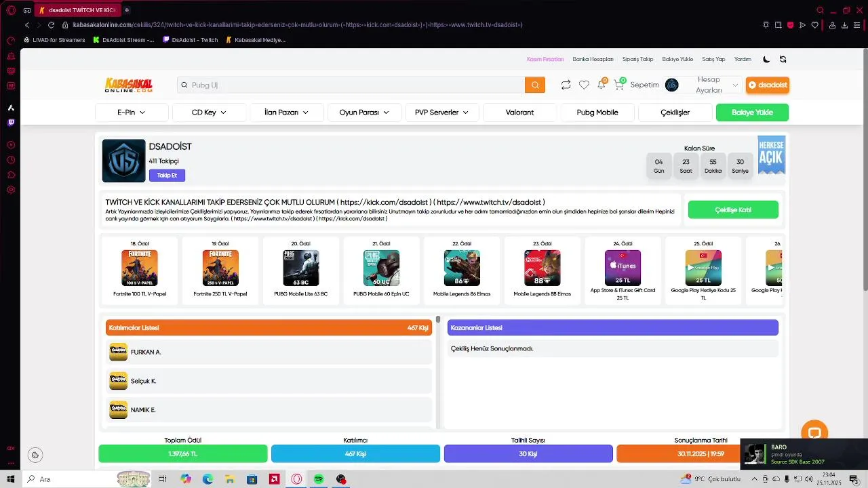Image resolution: width=868 pixels, height=488 pixels.
Task: Click the Satış Yap top link
Action: (713, 59)
